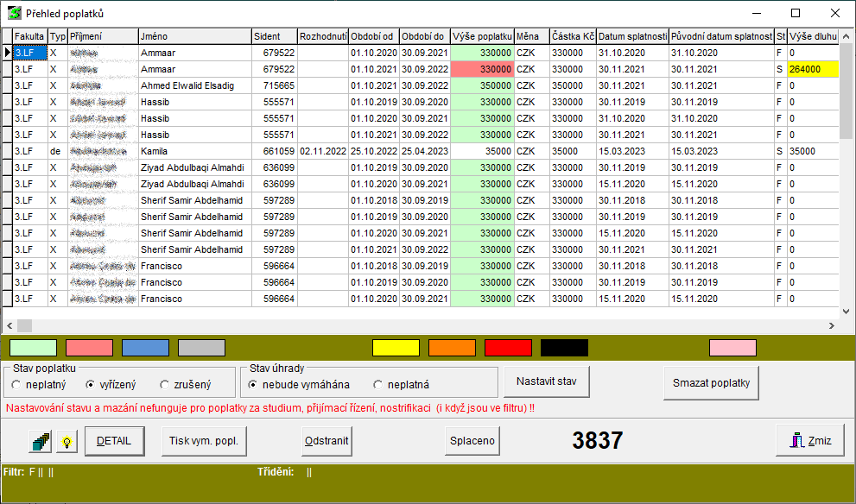Click the 'Tisk vym. popl.' button
Screen dimensions: 856x504
click(203, 441)
